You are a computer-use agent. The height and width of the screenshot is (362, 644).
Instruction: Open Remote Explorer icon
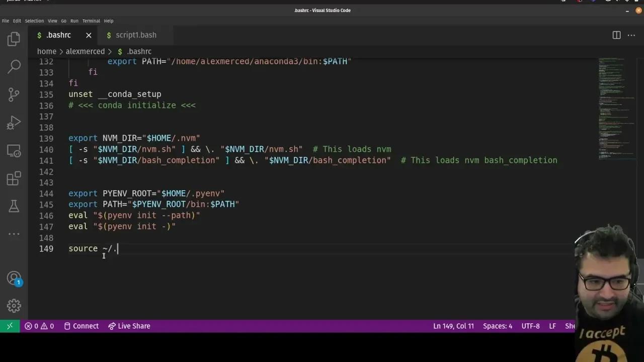point(14,150)
